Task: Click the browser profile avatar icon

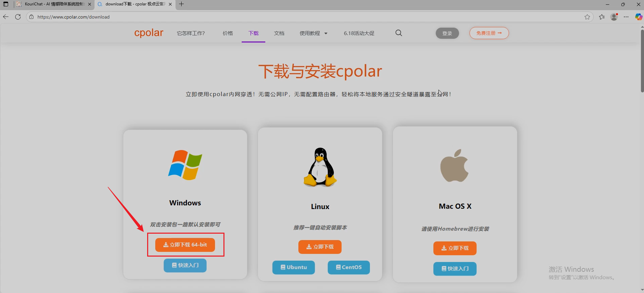Action: [614, 17]
